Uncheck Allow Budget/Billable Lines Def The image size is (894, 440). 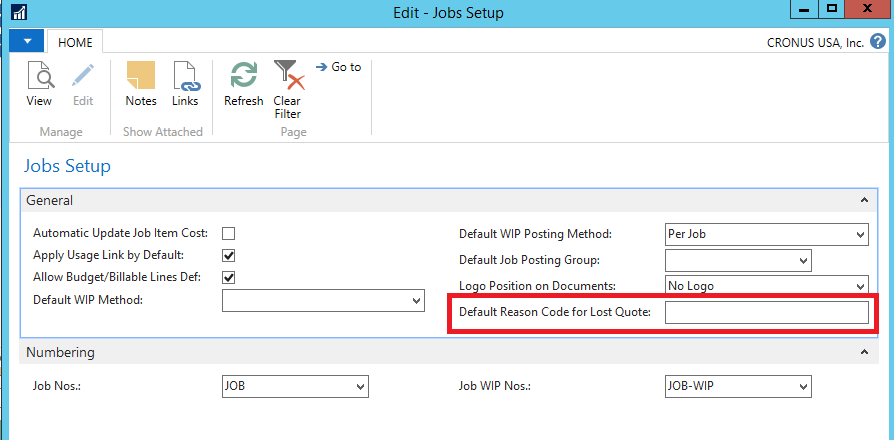coord(228,277)
